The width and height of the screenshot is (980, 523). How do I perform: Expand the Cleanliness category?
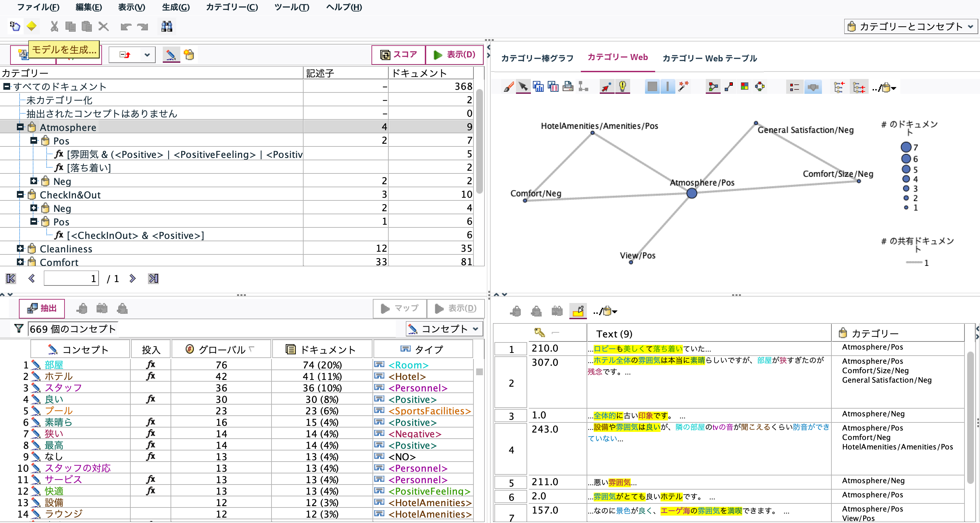pos(20,248)
